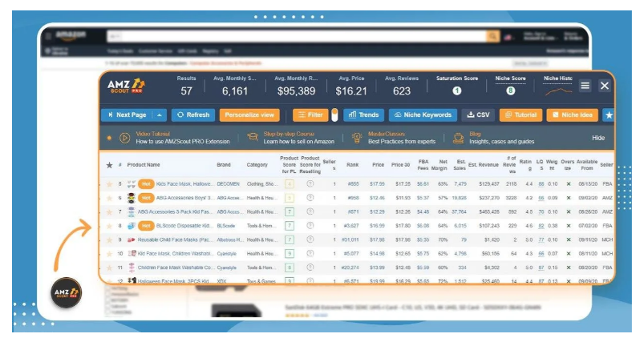This screenshot has height=346, width=644.
Task: Toggle the switch next to Filter button
Action: pyautogui.click(x=334, y=115)
